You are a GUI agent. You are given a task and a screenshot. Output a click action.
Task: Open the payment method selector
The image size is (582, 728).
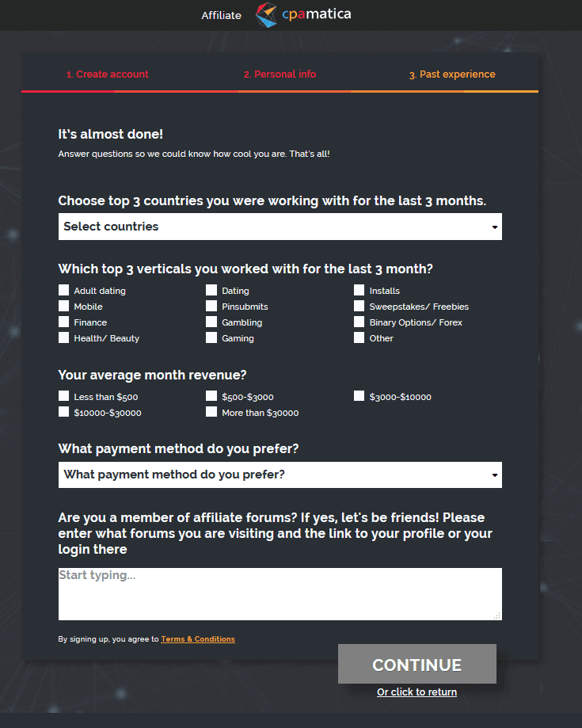pos(280,475)
